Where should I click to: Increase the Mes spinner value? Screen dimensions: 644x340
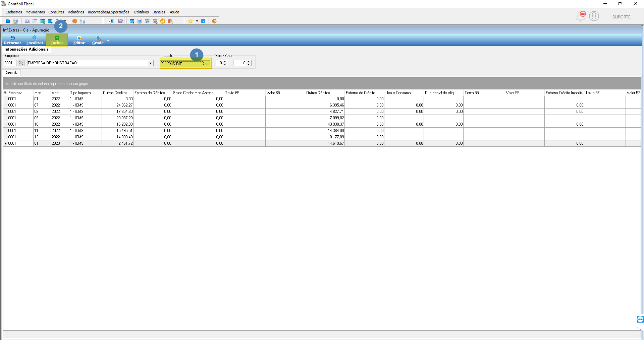coord(225,62)
